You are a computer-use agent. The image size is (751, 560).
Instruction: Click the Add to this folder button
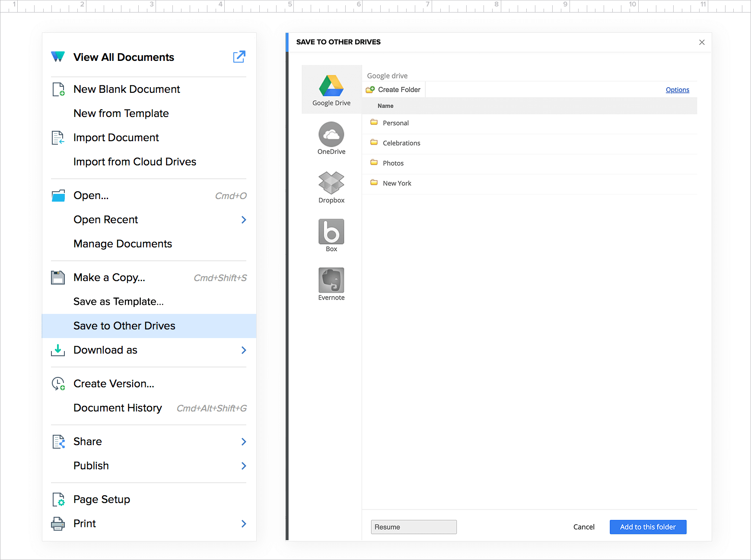point(648,527)
